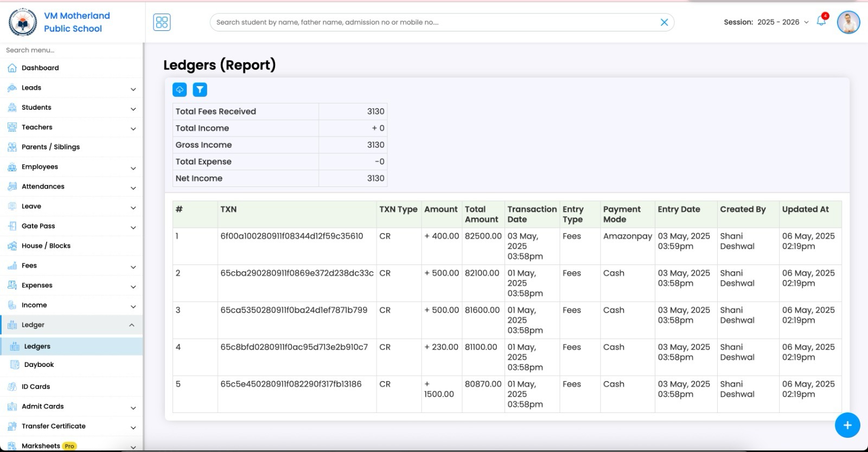Viewport: 868px width, 452px height.
Task: Expand the Expenses menu chevron
Action: [133, 287]
